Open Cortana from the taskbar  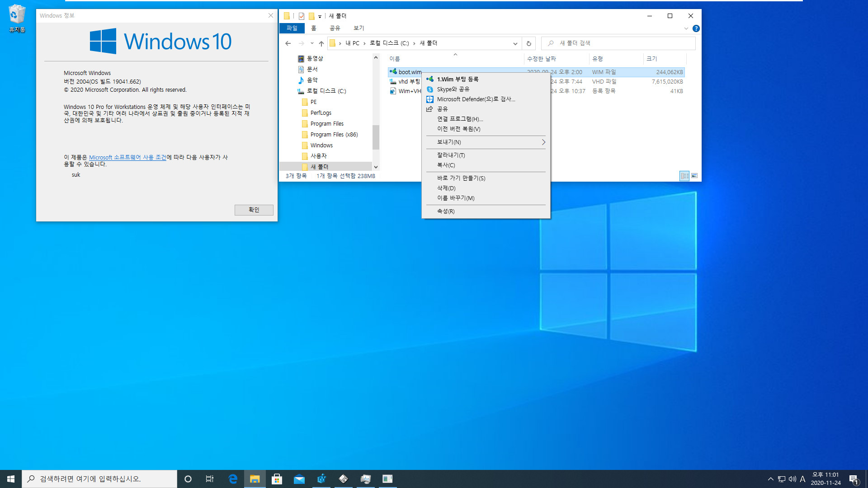[x=188, y=479]
